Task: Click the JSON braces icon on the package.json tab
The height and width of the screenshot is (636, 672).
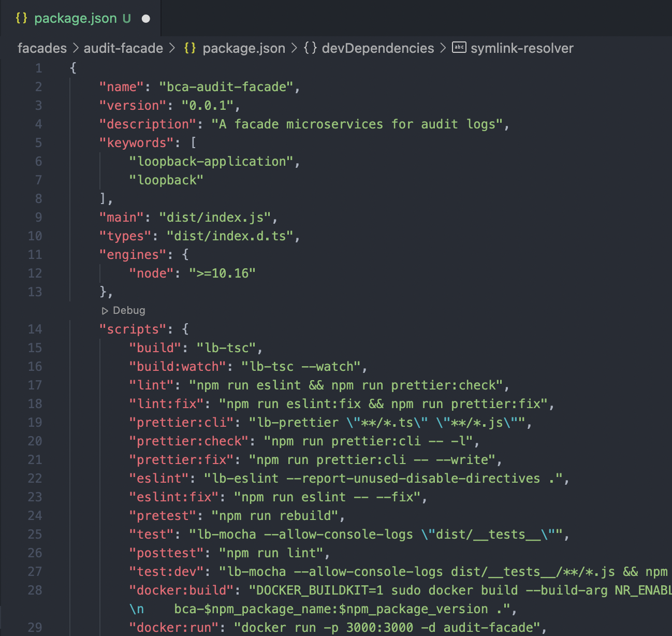Action: coord(21,18)
